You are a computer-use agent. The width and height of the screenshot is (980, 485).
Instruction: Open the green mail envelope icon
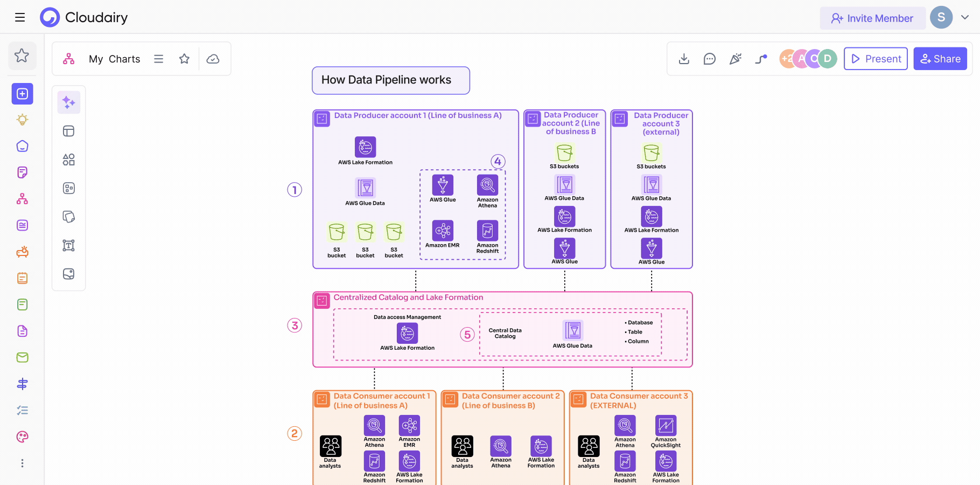23,357
